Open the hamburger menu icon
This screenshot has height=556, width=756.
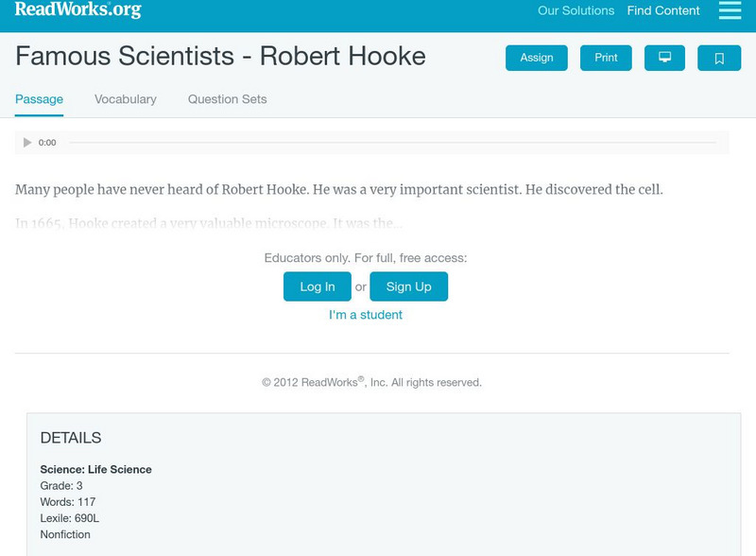[x=730, y=10]
